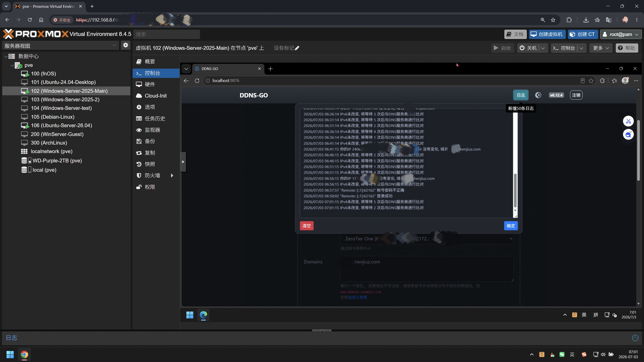Viewport: 644px width, 362px height.
Task: Clear the DDNS-GO logs with 清空
Action: (x=306, y=226)
